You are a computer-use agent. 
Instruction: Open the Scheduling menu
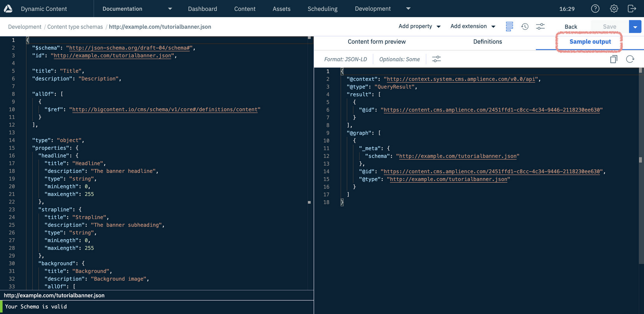click(322, 9)
